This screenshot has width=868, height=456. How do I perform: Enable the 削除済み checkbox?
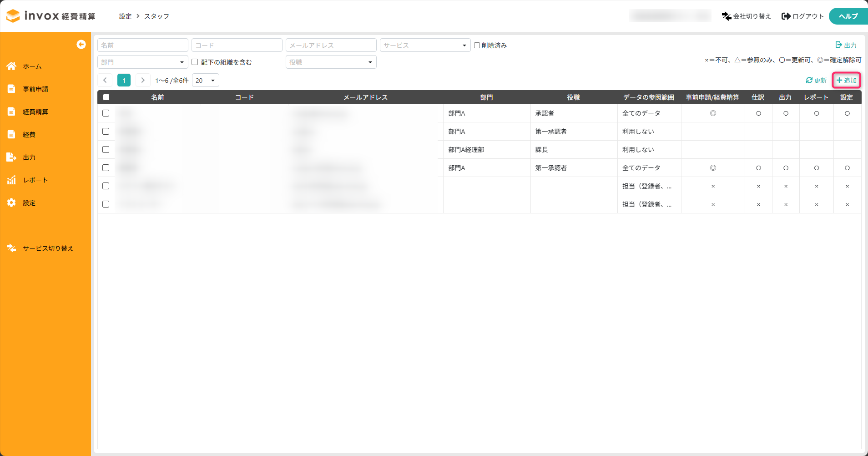[x=477, y=45]
